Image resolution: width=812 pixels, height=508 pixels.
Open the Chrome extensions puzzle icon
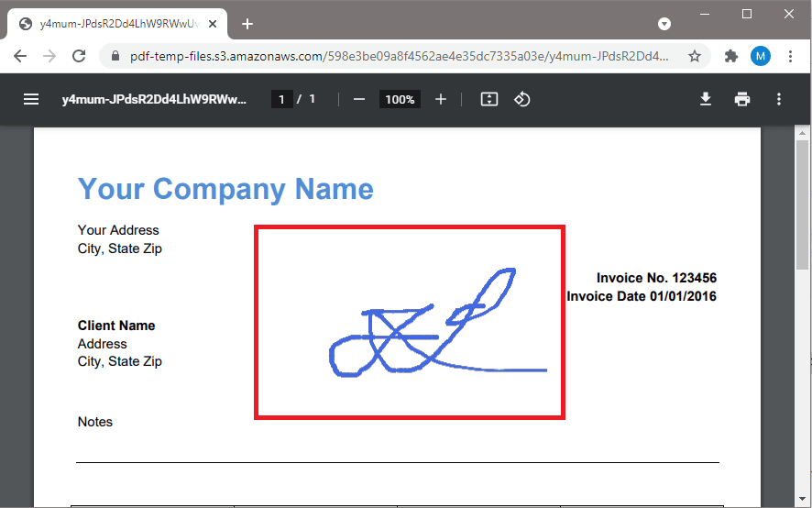(730, 56)
